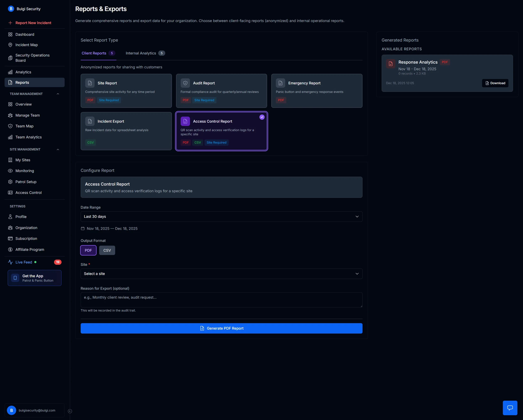Open the Date Range dropdown
This screenshot has height=420, width=523.
(x=221, y=217)
